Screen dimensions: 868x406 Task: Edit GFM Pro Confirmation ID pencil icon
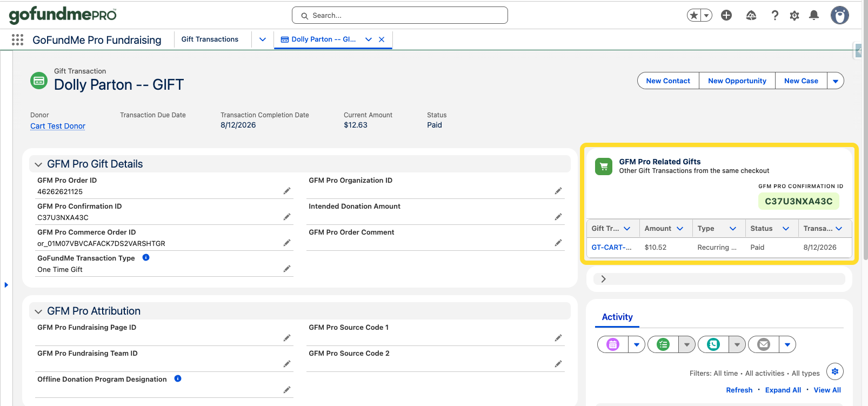(287, 217)
